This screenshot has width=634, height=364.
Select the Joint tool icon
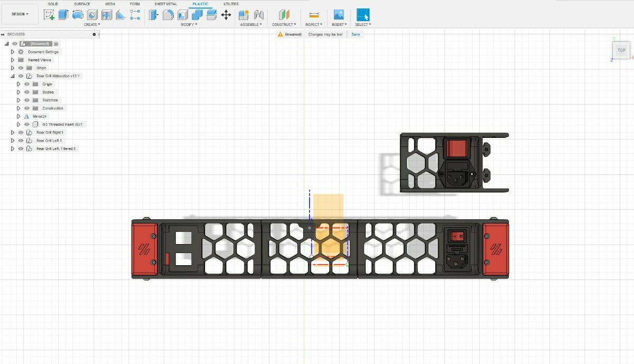pyautogui.click(x=258, y=15)
